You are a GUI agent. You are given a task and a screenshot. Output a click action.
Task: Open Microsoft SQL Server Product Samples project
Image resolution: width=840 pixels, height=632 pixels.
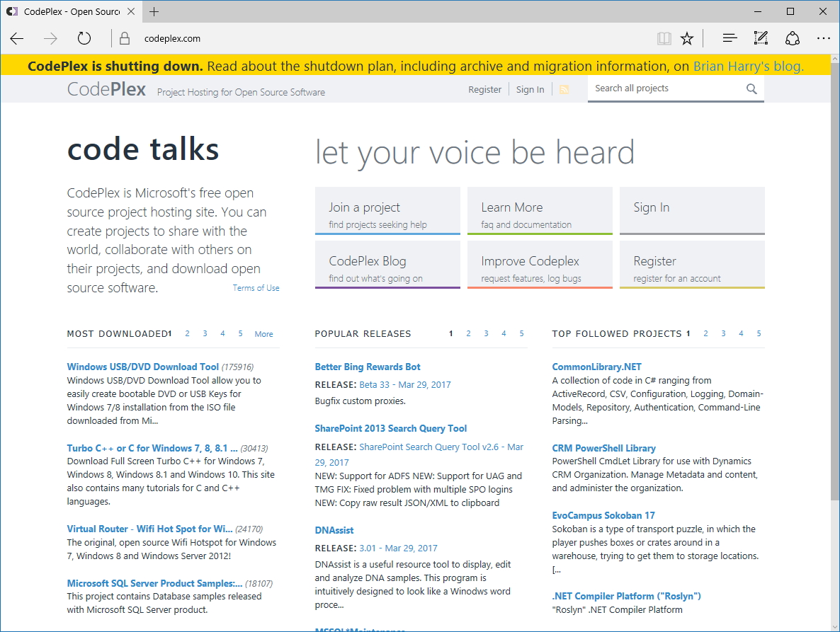click(x=154, y=583)
